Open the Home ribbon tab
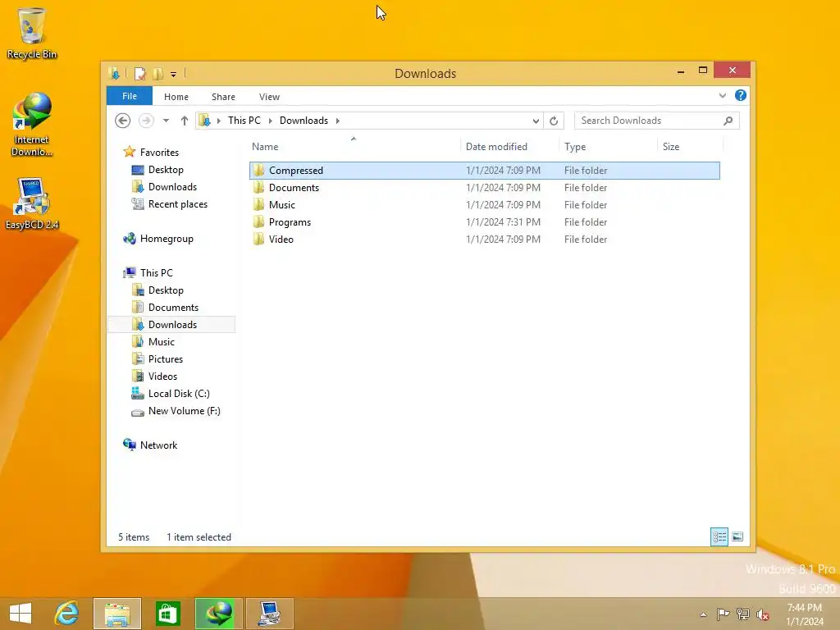Viewport: 840px width, 630px height. (176, 97)
